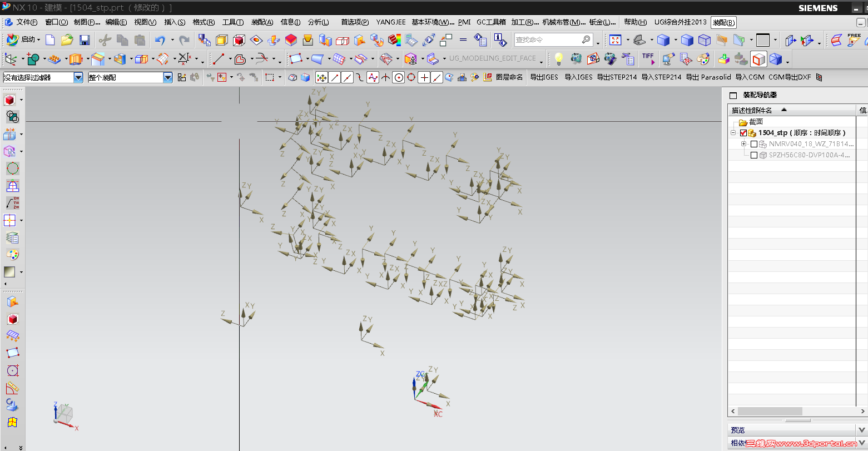Screen dimensions: 868x451
Task: Click the information properties icon
Action: click(x=500, y=39)
